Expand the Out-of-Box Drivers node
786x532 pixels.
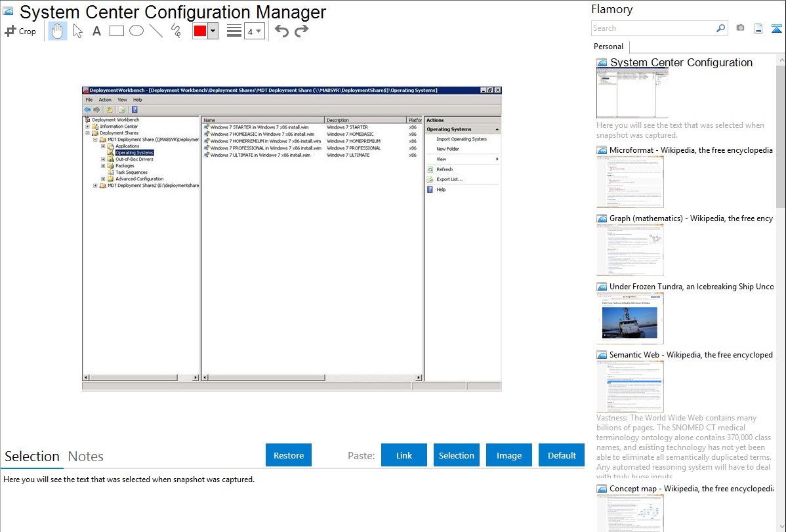tap(103, 159)
